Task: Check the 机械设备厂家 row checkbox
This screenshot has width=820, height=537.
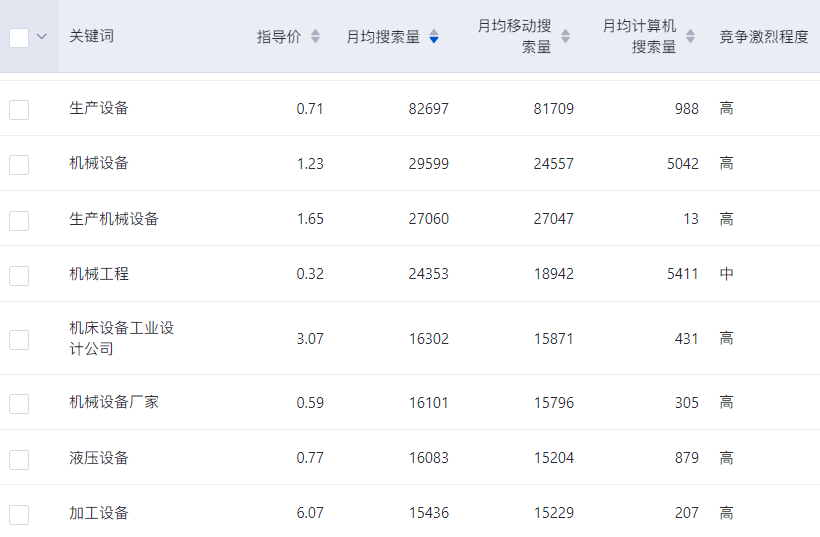Action: point(19,403)
